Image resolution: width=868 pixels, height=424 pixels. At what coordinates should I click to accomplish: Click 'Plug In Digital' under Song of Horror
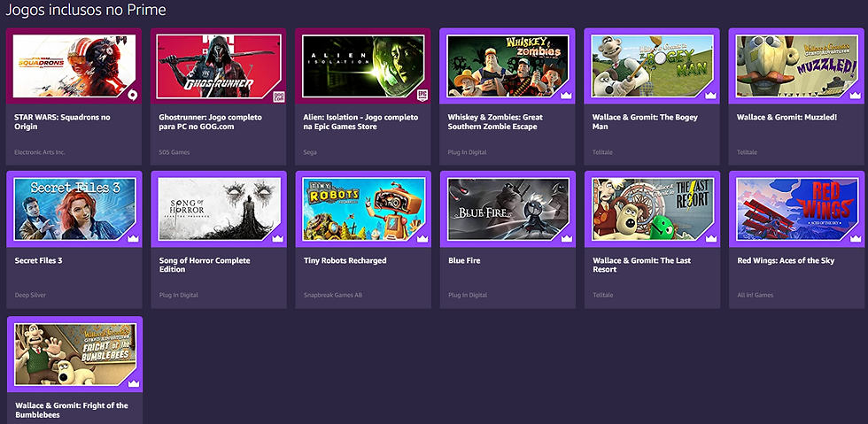click(178, 295)
